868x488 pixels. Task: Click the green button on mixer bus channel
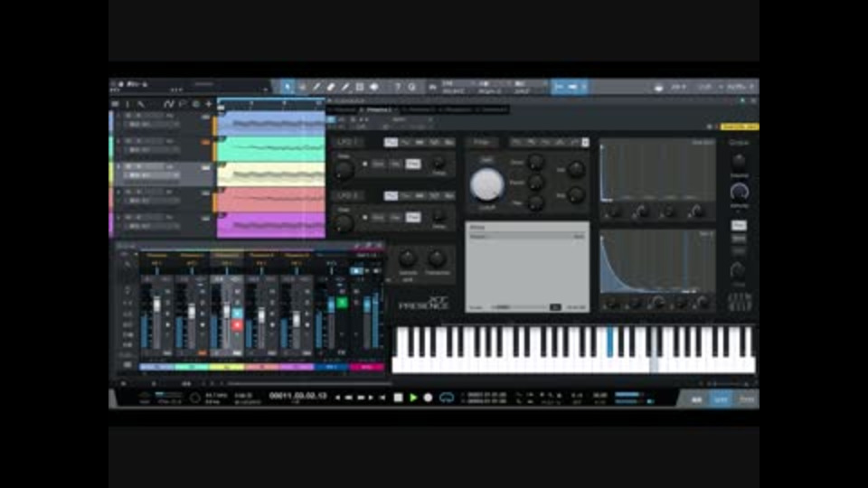pos(342,302)
